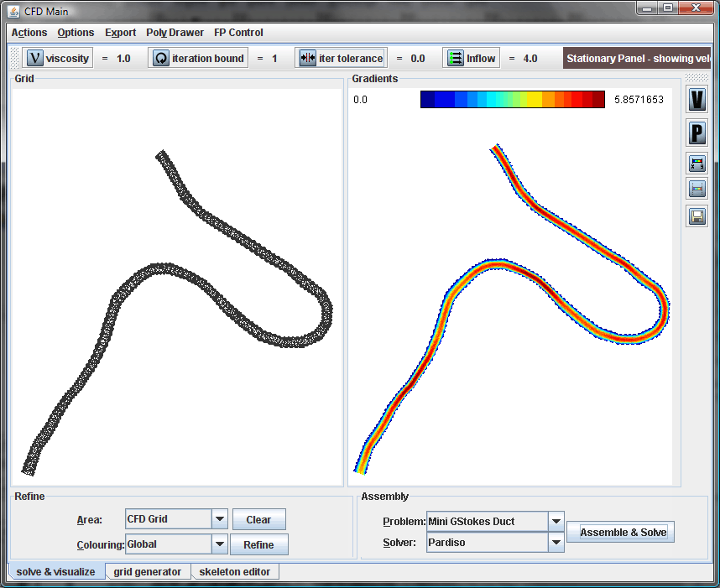This screenshot has height=588, width=720.
Task: Click the Stationary Panel status label
Action: 638,58
